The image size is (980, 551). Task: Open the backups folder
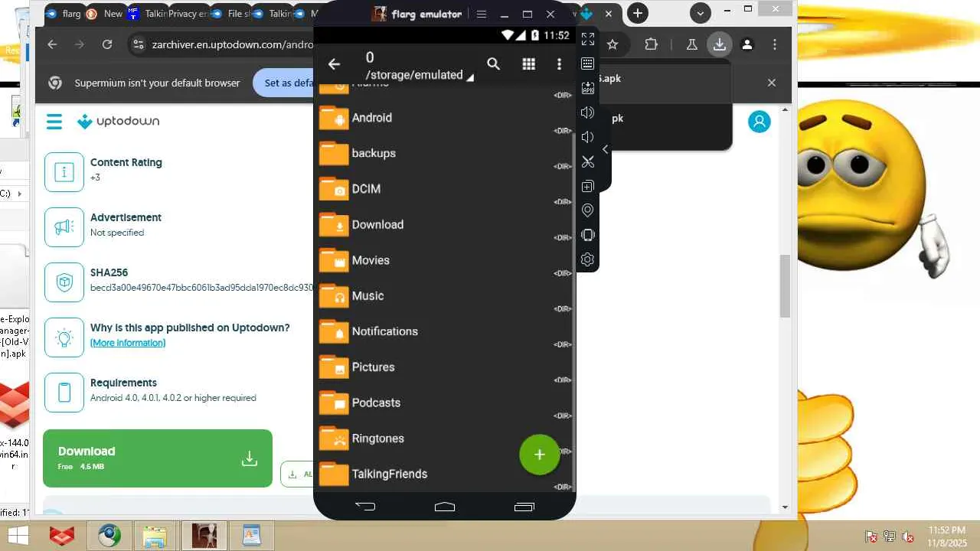tap(446, 153)
